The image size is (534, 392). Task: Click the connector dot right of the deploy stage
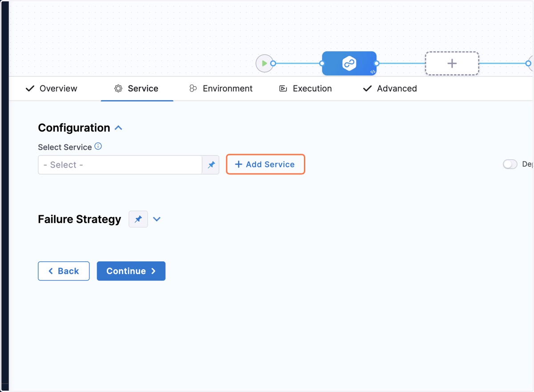(x=376, y=64)
